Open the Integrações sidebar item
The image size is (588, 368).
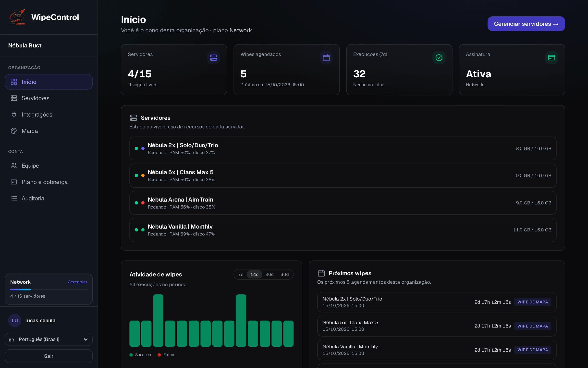pyautogui.click(x=49, y=115)
